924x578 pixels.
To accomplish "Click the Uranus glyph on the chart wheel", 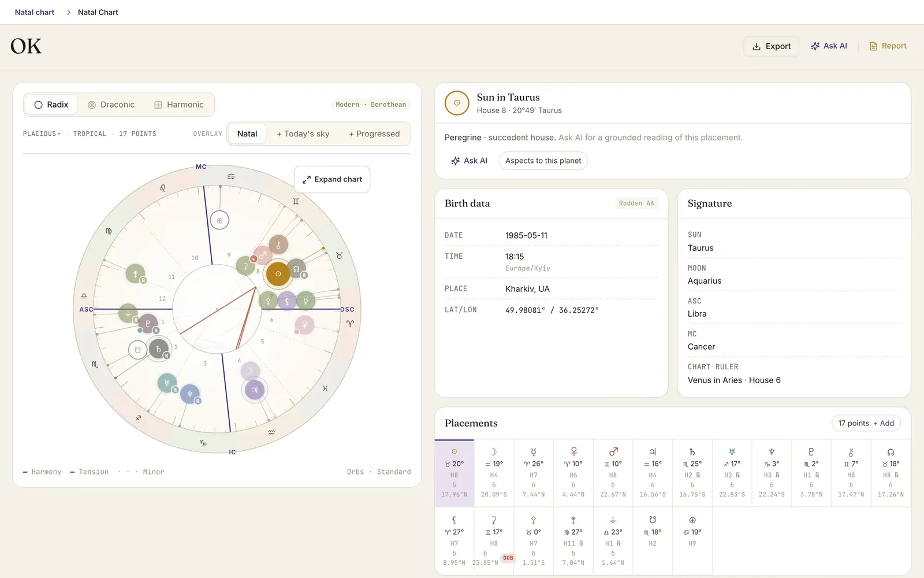I will coord(167,383).
